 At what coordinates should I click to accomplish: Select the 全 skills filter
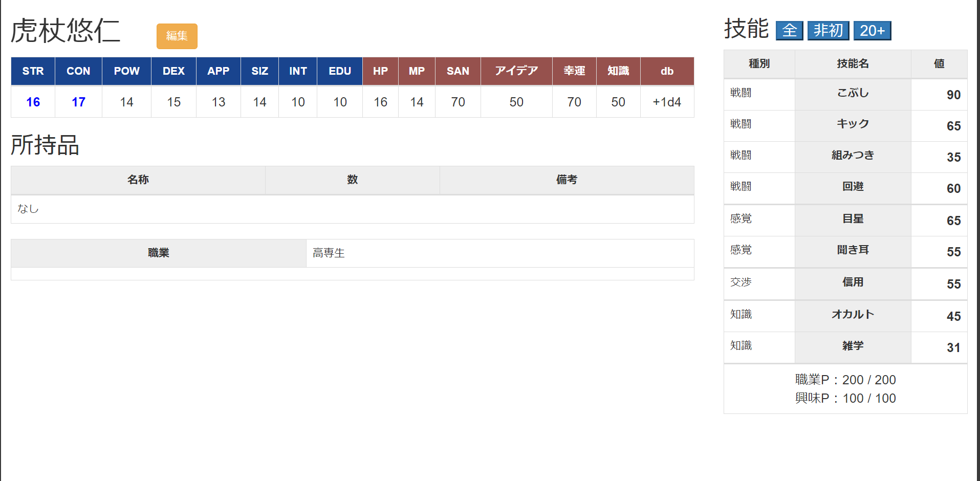coord(789,31)
